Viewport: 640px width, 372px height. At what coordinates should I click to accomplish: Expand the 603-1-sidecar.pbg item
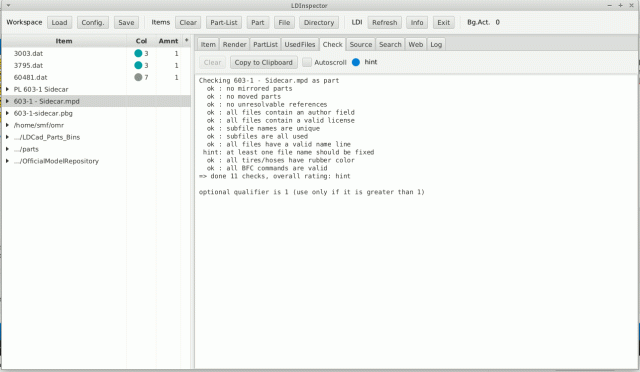7,113
